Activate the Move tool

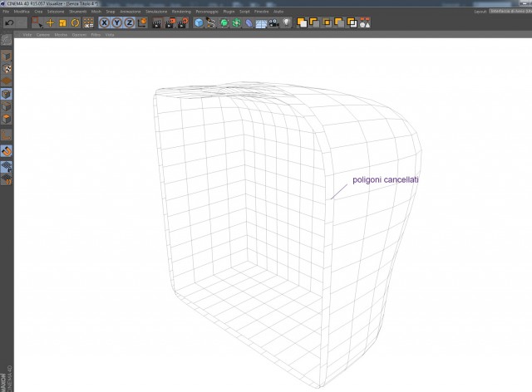point(50,22)
